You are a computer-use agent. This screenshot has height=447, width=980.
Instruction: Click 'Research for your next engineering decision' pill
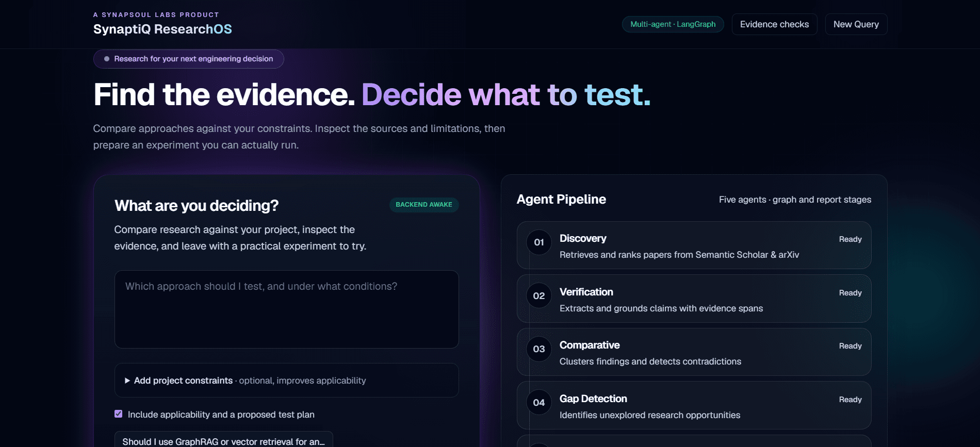[188, 59]
